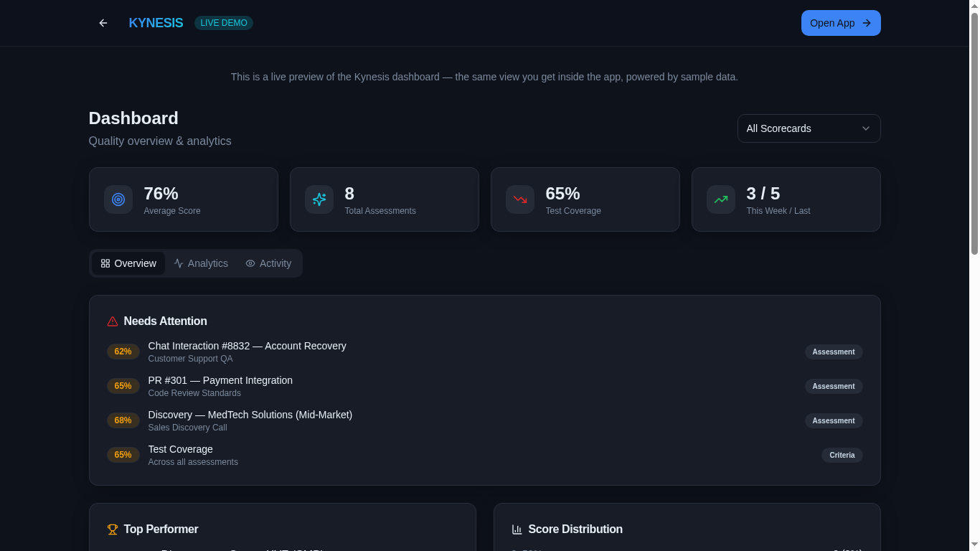Screen dimensions: 980x551
Task: Click the sparkle icon in Total Assessments card
Action: (319, 199)
